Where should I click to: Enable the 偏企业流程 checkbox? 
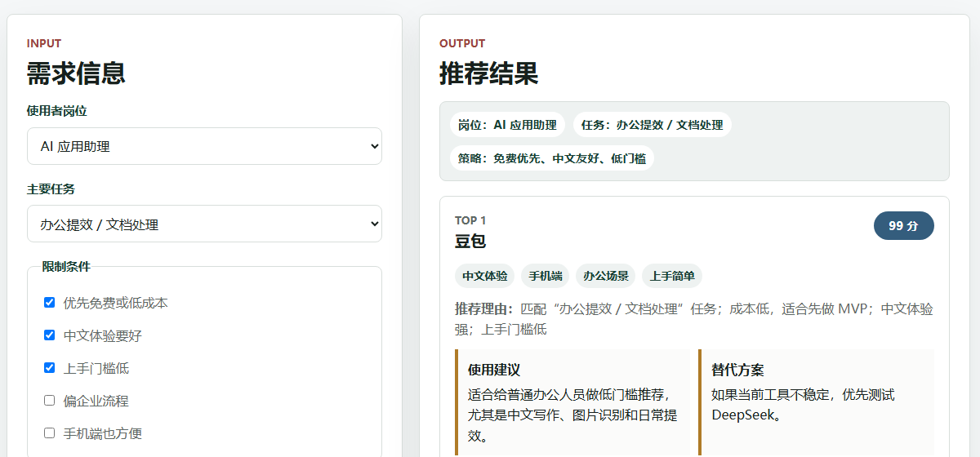[50, 401]
